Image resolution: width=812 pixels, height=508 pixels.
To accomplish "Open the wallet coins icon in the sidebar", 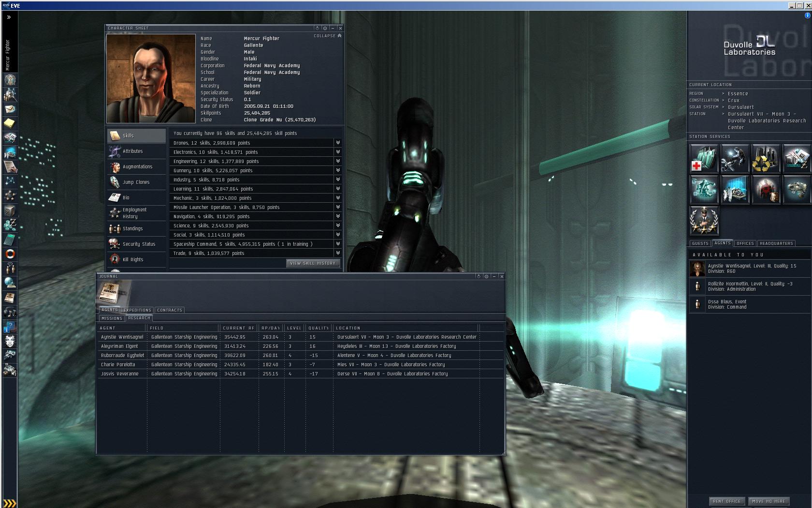I will pyautogui.click(x=10, y=225).
